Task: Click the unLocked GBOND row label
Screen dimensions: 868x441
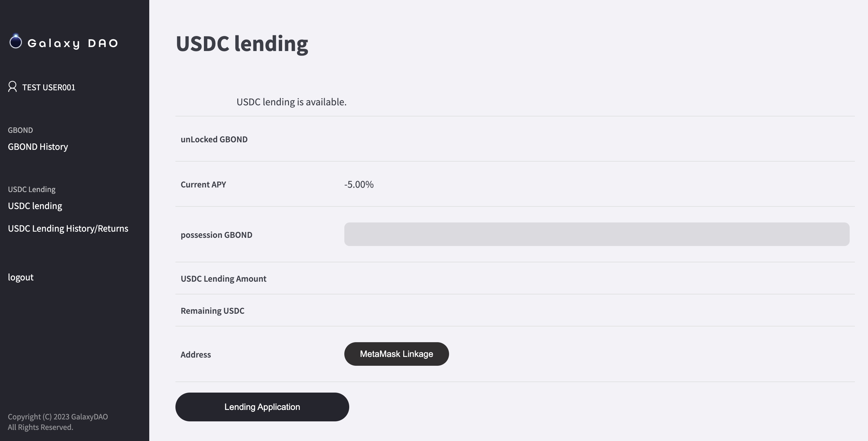Action: (214, 139)
